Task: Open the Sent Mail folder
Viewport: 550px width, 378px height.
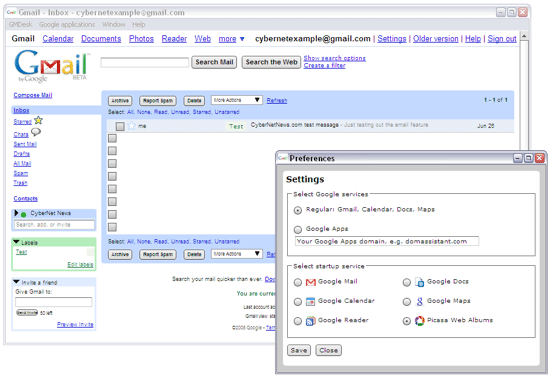Action: click(x=25, y=144)
